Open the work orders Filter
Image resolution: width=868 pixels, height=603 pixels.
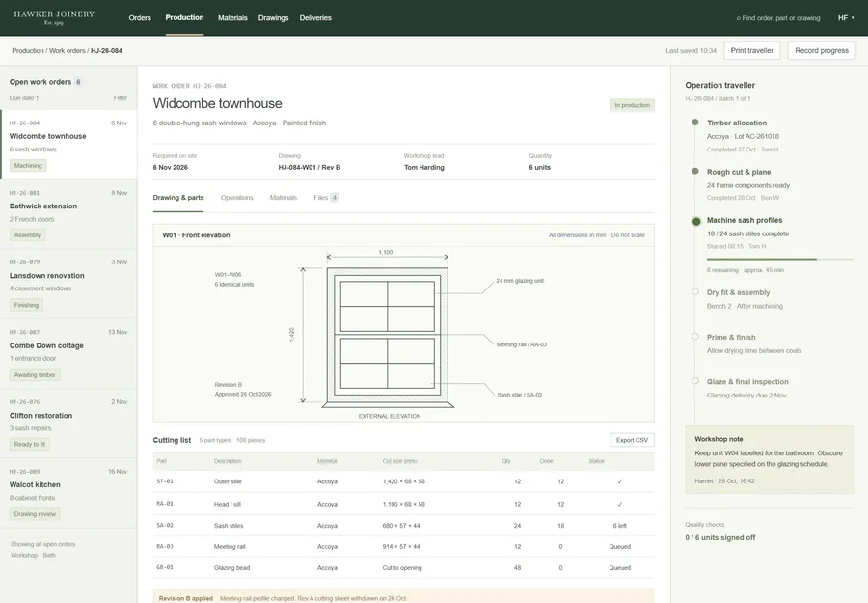pos(121,98)
